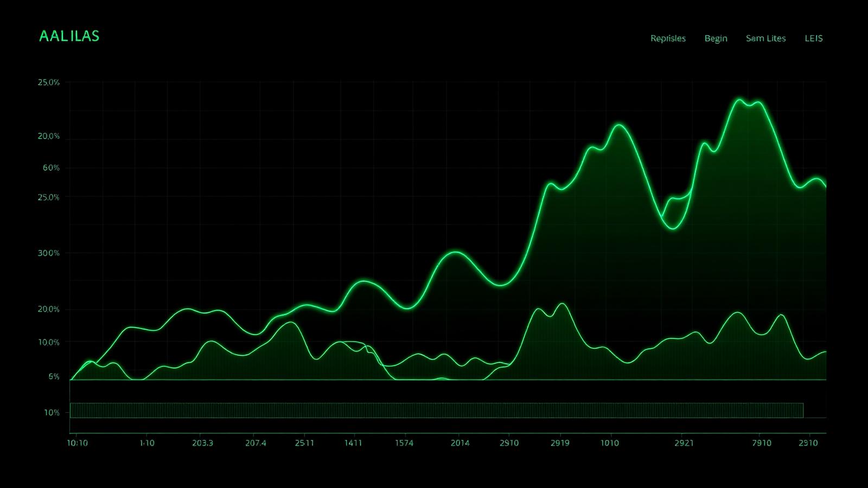Click y-axis label 60%
The image size is (868, 488).
click(x=51, y=168)
